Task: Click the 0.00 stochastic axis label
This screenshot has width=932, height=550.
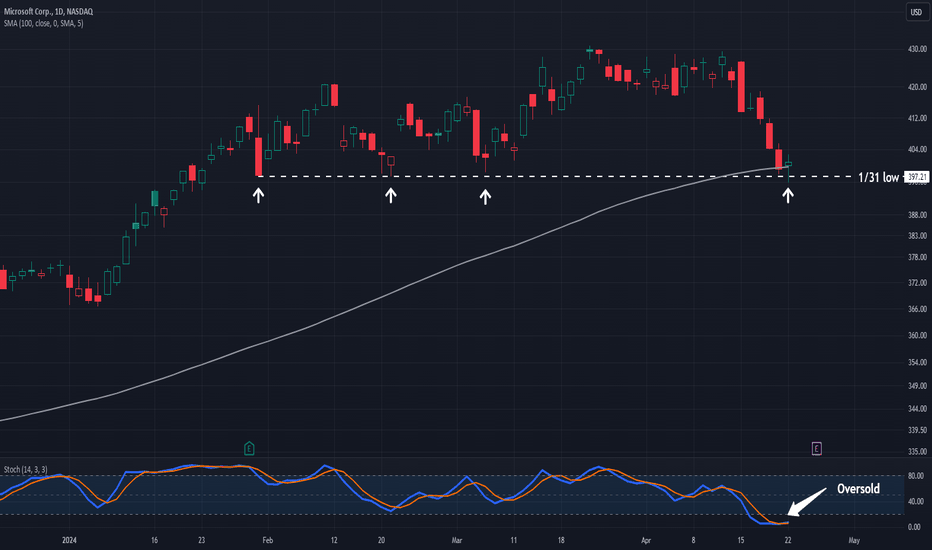Action: tap(914, 527)
